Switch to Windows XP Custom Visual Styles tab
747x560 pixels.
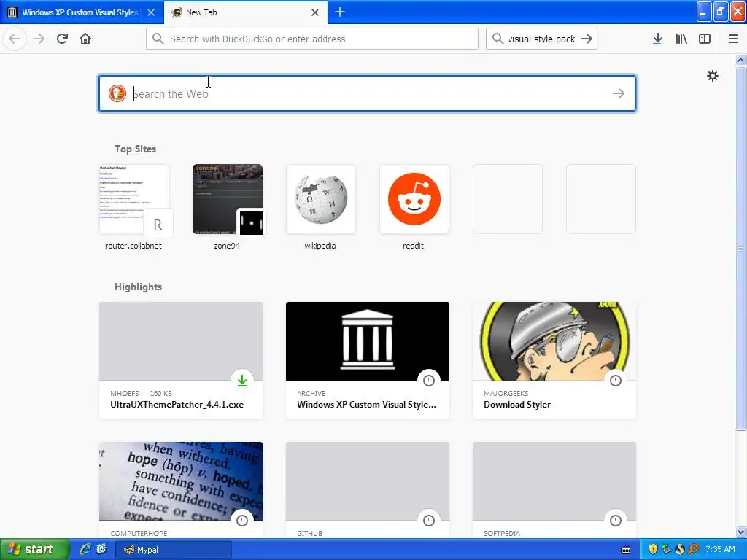(x=82, y=12)
